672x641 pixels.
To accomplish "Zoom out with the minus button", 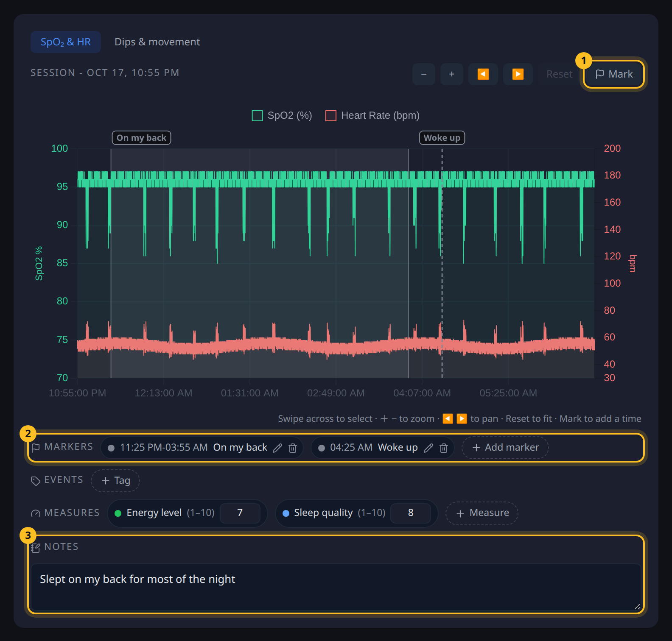I will pyautogui.click(x=424, y=74).
